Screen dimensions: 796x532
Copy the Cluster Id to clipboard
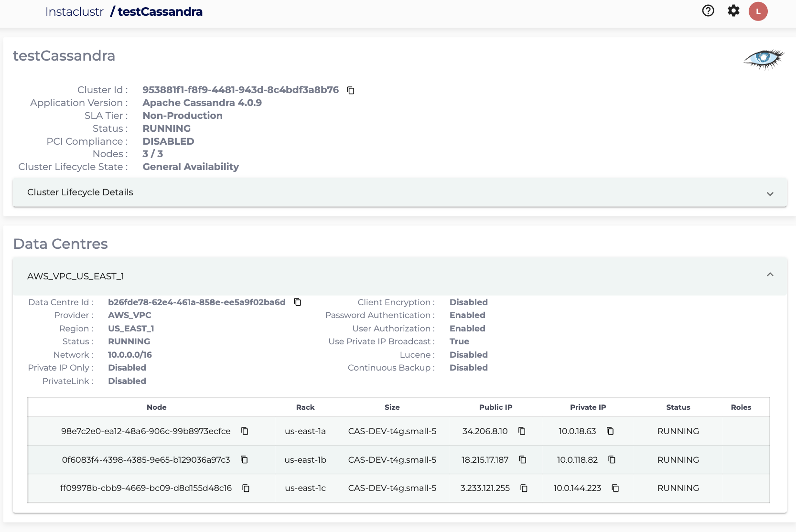[x=351, y=90]
